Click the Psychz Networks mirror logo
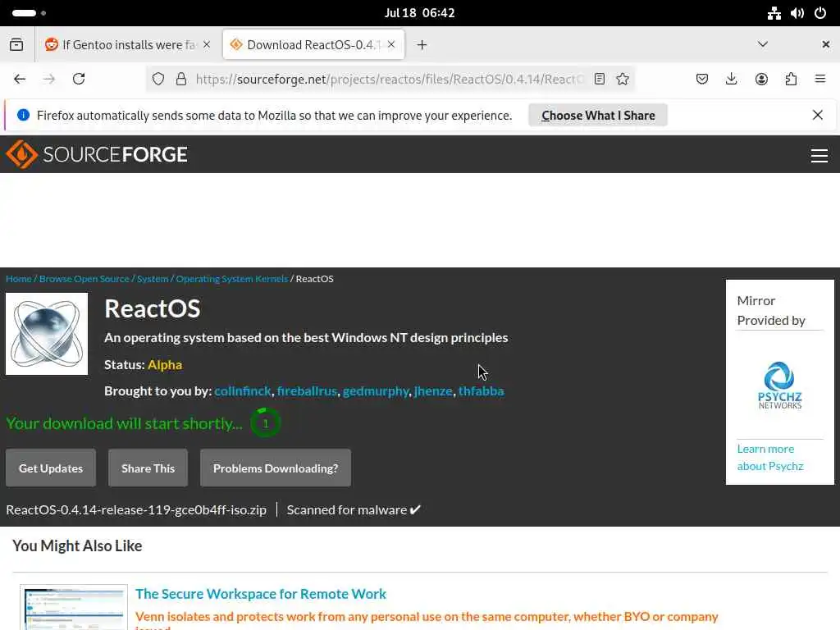Image resolution: width=840 pixels, height=630 pixels. (x=779, y=386)
